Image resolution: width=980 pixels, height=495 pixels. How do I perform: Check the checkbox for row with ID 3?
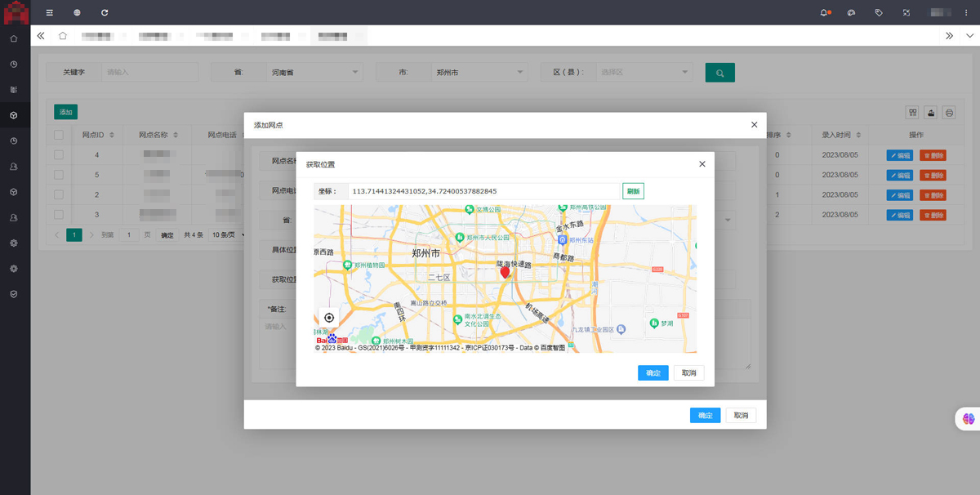pos(59,215)
